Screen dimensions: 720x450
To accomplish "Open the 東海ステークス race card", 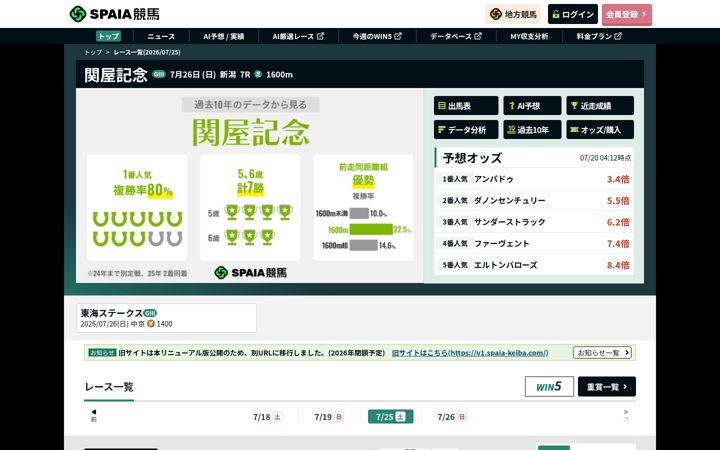I will click(x=166, y=318).
